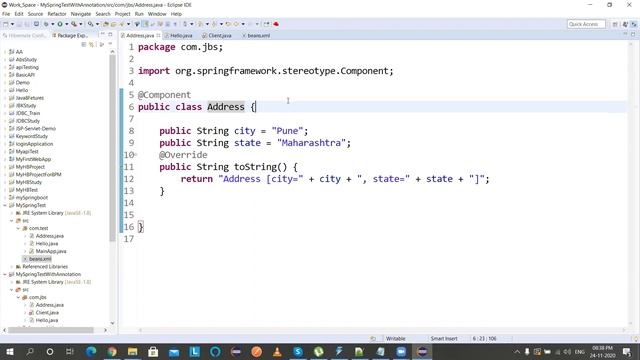Minimize the editor area

tap(625, 34)
